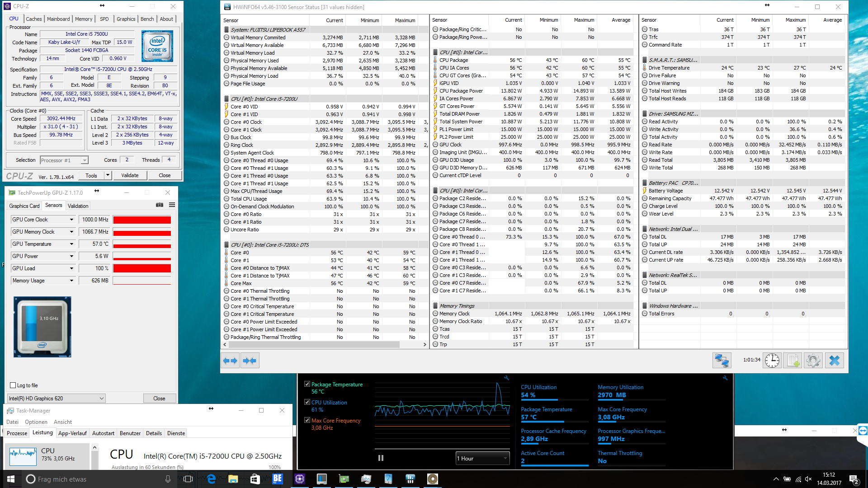Switch to CPU-Z Memory tab
The height and width of the screenshot is (488, 868).
pyautogui.click(x=84, y=19)
